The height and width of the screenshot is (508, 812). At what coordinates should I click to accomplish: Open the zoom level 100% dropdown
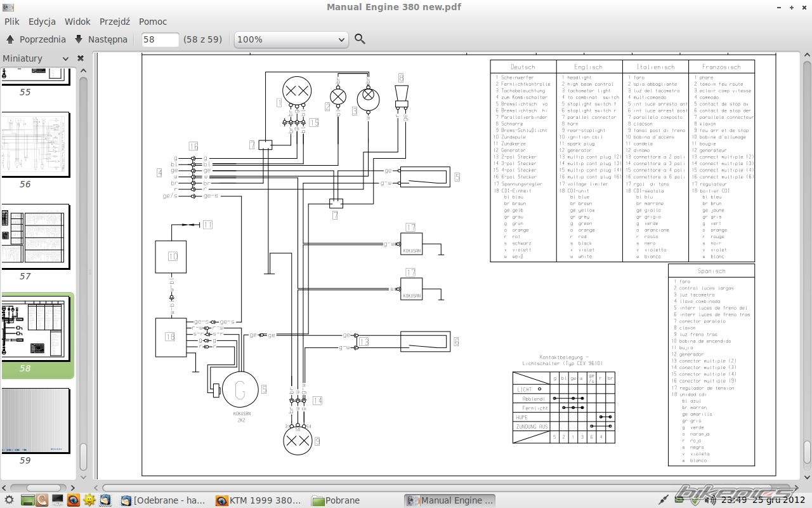[x=291, y=39]
